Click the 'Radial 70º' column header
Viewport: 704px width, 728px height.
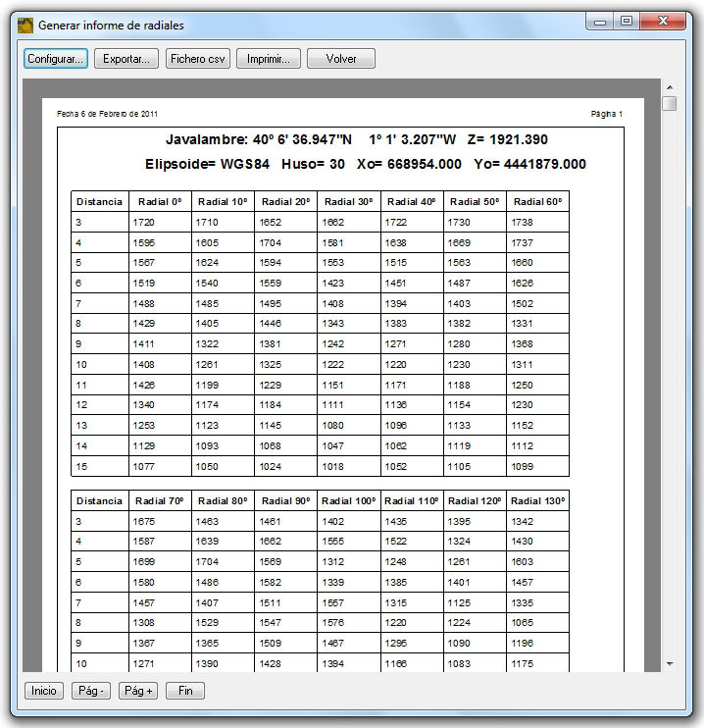tap(160, 501)
